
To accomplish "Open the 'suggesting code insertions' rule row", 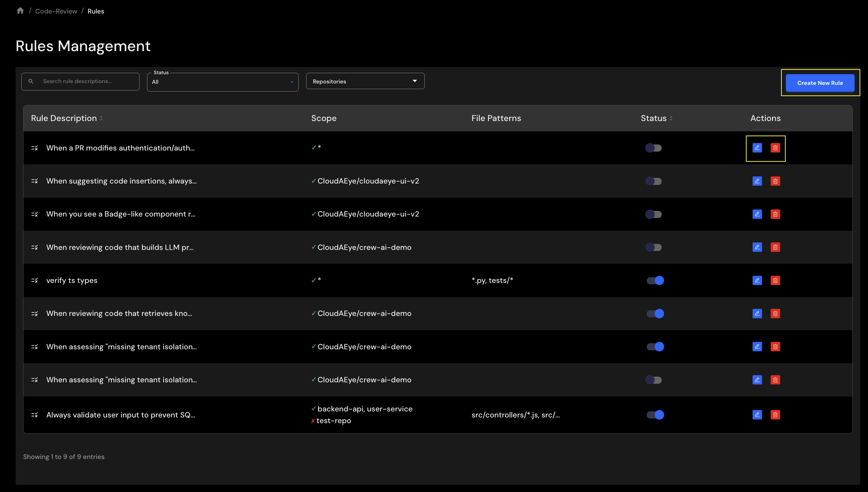I will [x=121, y=181].
